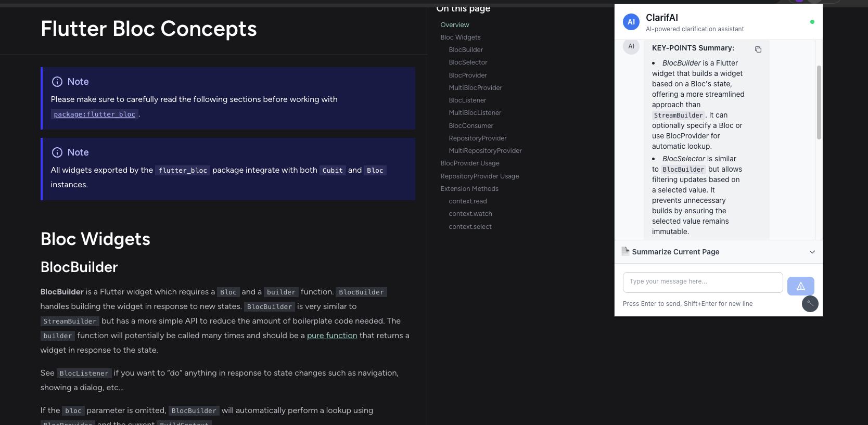Click the info icon in second Note
The image size is (868, 425).
[57, 152]
